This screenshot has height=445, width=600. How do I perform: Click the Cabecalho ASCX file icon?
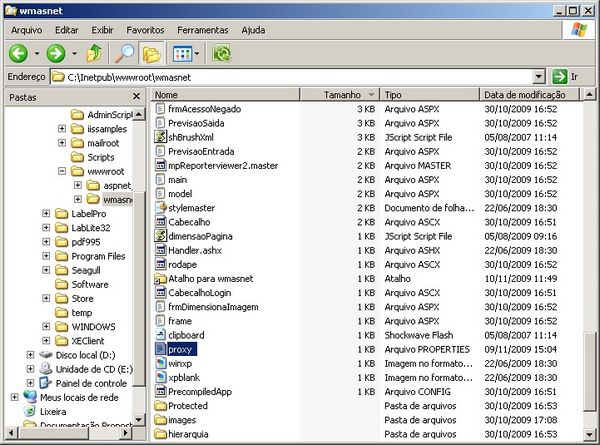pyautogui.click(x=160, y=222)
